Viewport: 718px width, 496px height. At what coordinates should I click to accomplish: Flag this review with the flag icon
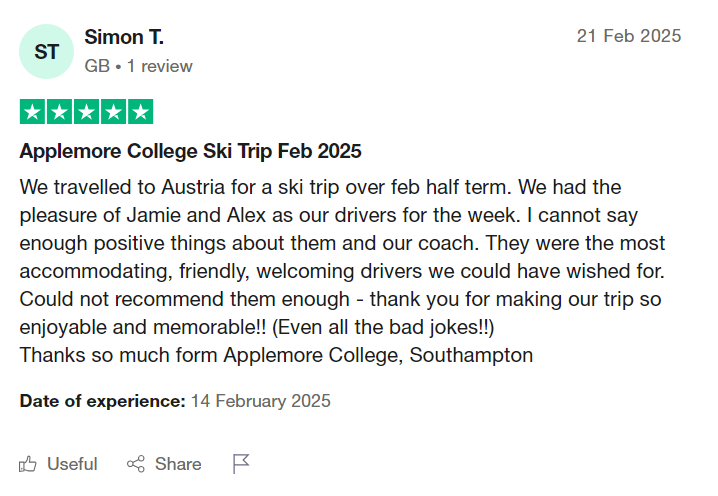point(241,464)
